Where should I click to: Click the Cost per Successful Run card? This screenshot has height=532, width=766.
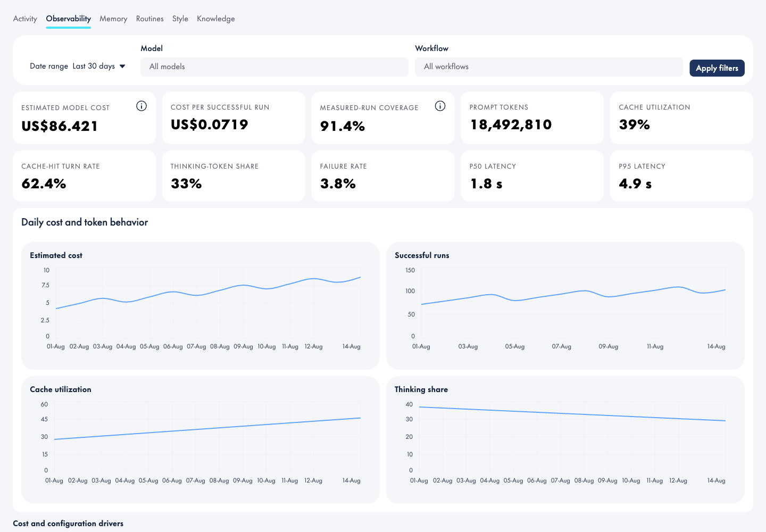click(234, 118)
